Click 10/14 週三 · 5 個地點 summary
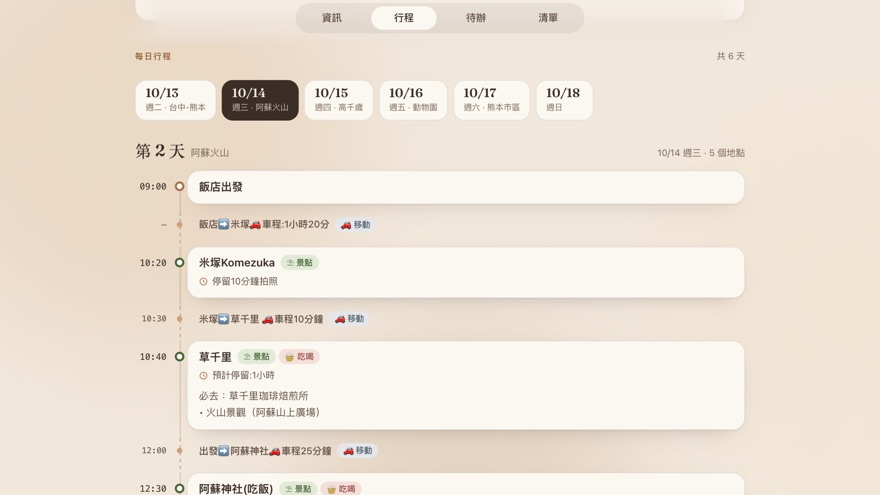Screen dimensions: 880x495 (x=701, y=153)
